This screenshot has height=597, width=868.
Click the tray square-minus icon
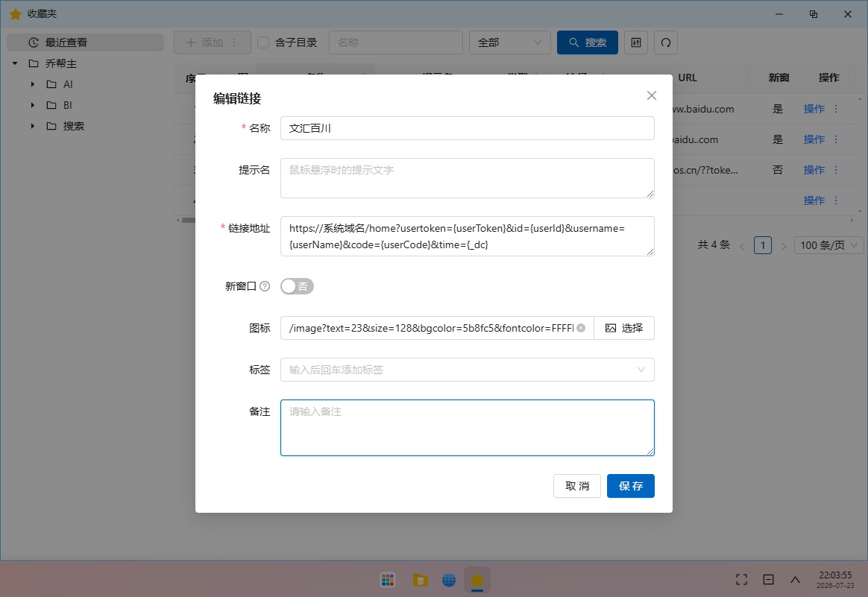[x=768, y=579]
